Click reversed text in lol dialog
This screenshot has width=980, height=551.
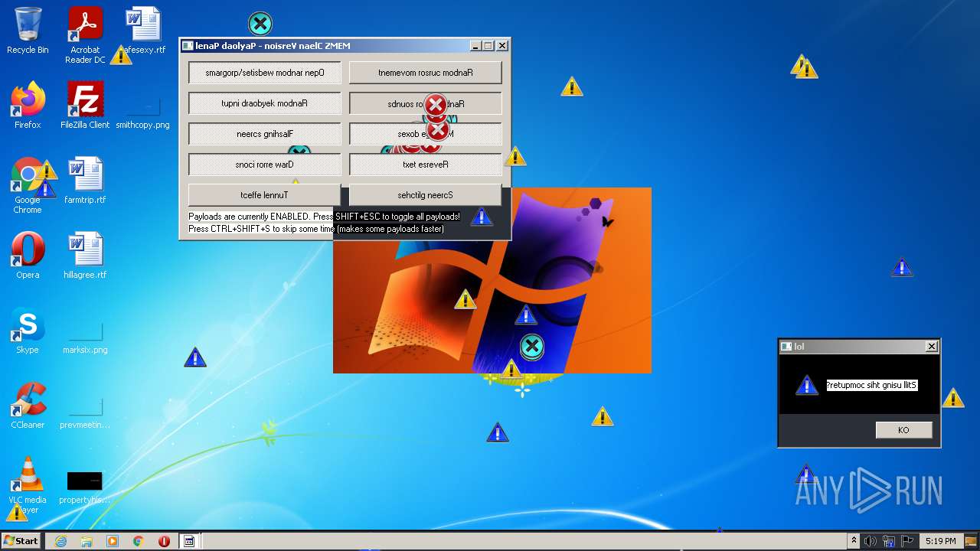872,385
